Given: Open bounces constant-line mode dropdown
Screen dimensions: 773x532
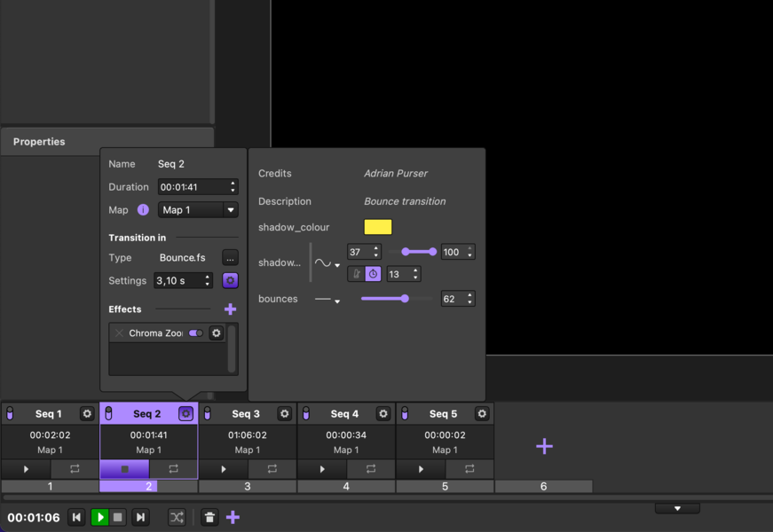Looking at the screenshot, I should pos(327,300).
